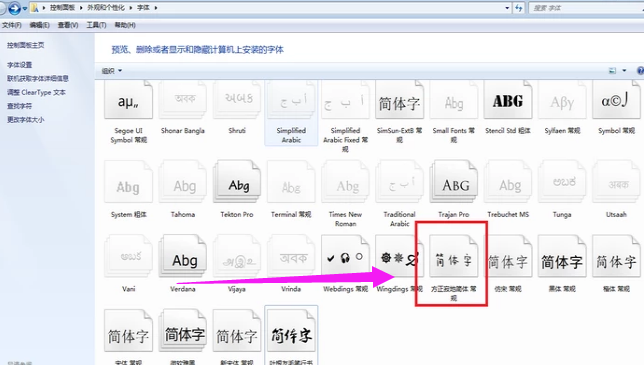Viewport: 644px width, 365px height.
Task: Open the address bar history dropdown
Action: (x=507, y=8)
